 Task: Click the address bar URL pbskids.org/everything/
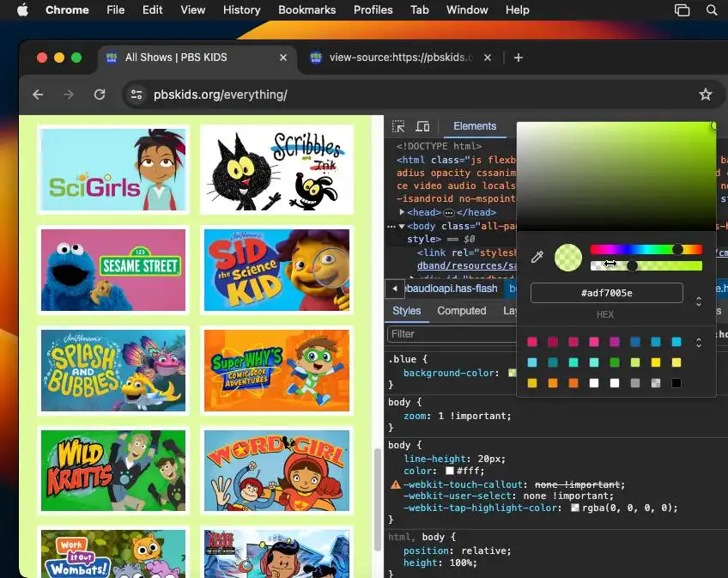220,94
